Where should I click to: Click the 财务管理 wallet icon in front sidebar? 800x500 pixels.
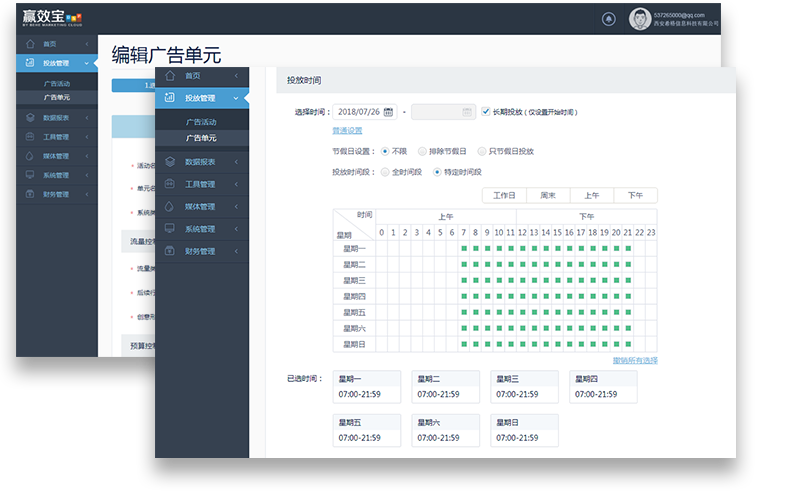[x=170, y=251]
